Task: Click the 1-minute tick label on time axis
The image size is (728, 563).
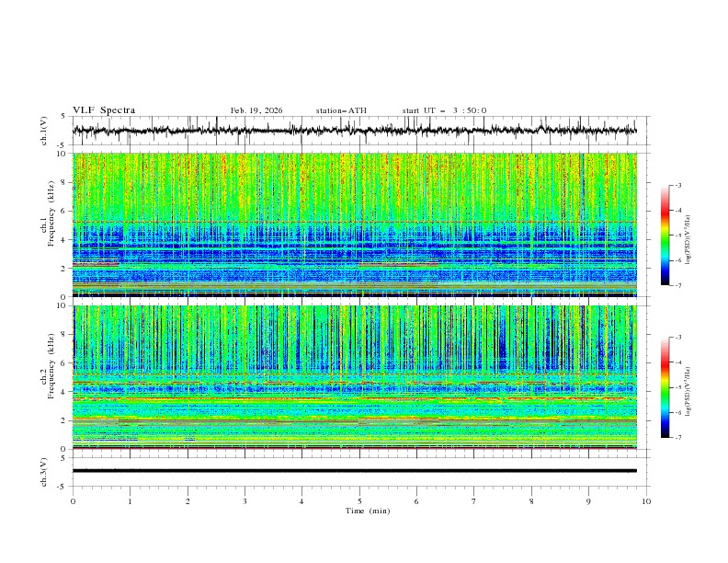Action: [131, 501]
